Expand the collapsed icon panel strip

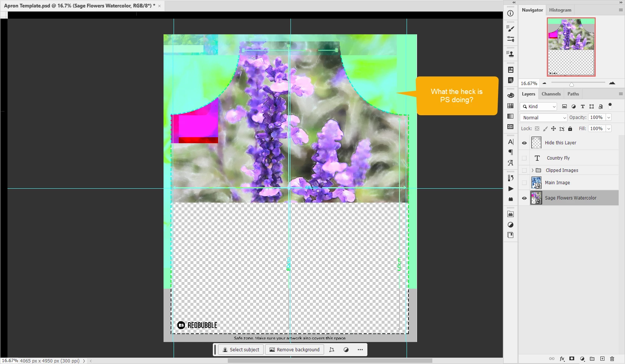[x=514, y=2]
